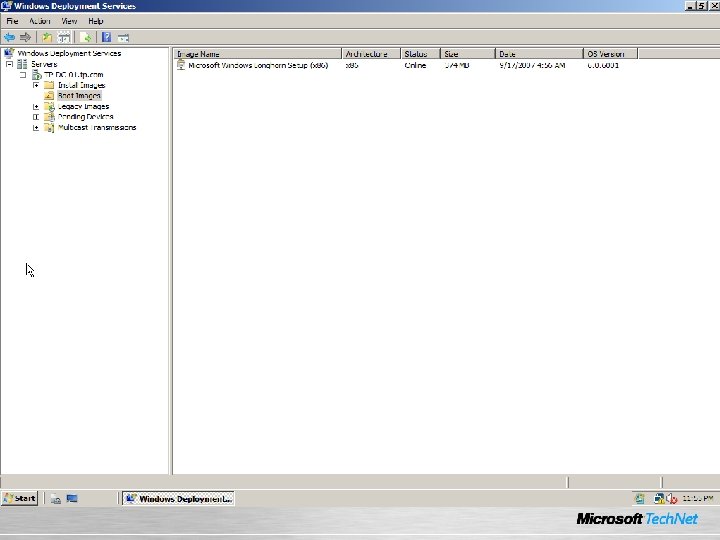Click the Boot Images folder icon
This screenshot has width=720, height=540.
click(49, 96)
